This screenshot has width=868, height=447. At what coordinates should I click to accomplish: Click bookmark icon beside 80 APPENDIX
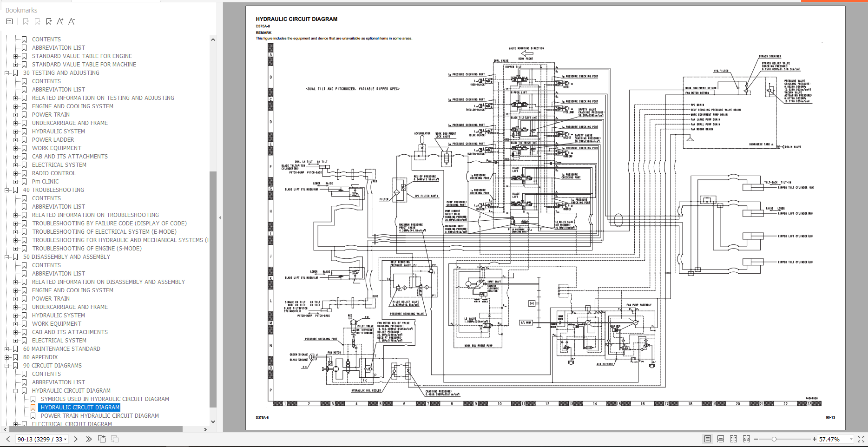[15, 357]
